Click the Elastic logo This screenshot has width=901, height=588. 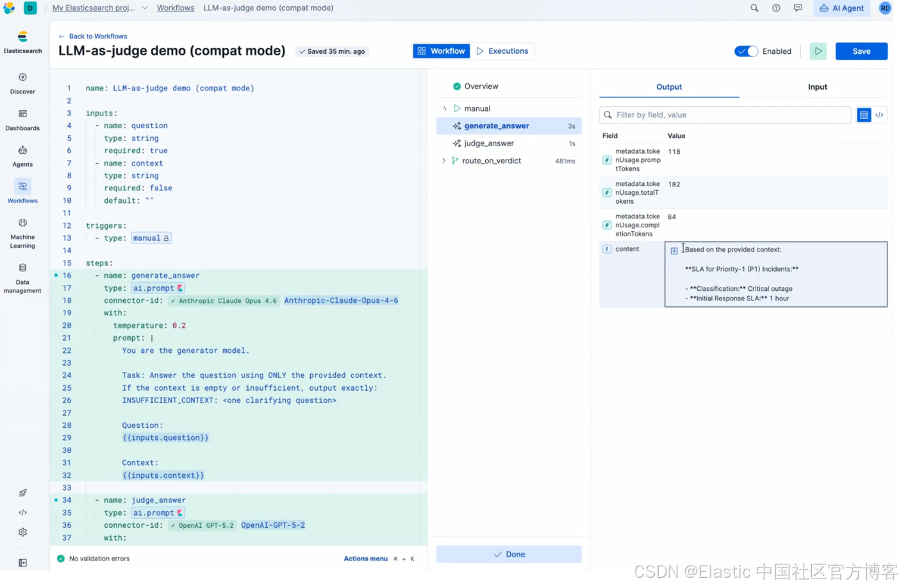[x=9, y=8]
